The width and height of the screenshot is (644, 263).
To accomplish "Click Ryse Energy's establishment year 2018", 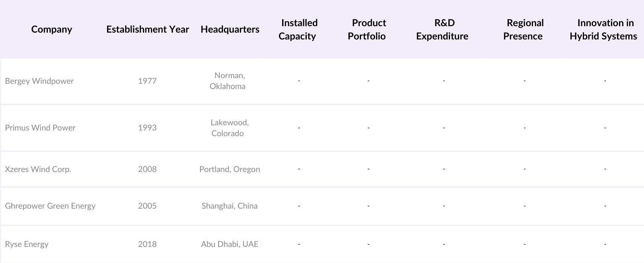I will [147, 244].
